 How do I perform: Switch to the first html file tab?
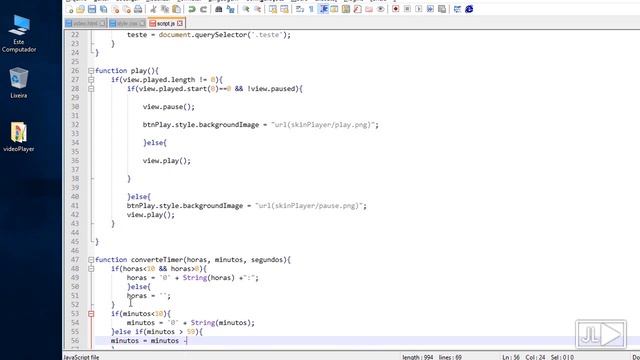point(86,24)
